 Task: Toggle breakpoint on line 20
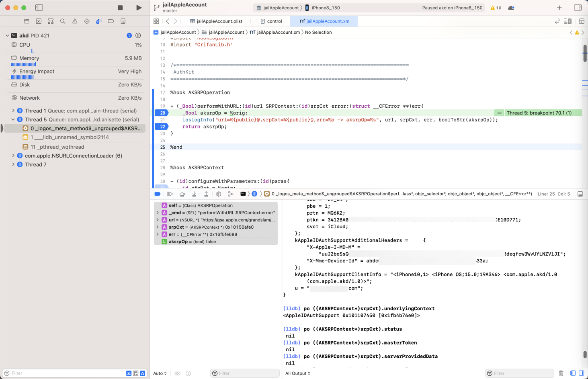[162, 113]
